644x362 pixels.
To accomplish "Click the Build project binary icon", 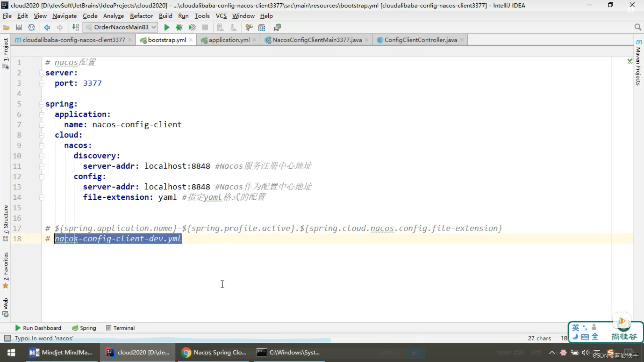I will pyautogui.click(x=76, y=27).
